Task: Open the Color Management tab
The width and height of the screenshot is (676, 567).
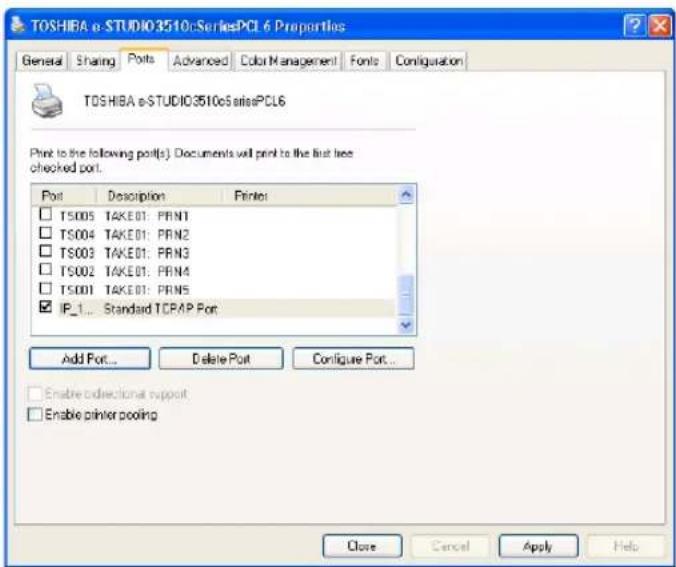Action: [x=288, y=61]
